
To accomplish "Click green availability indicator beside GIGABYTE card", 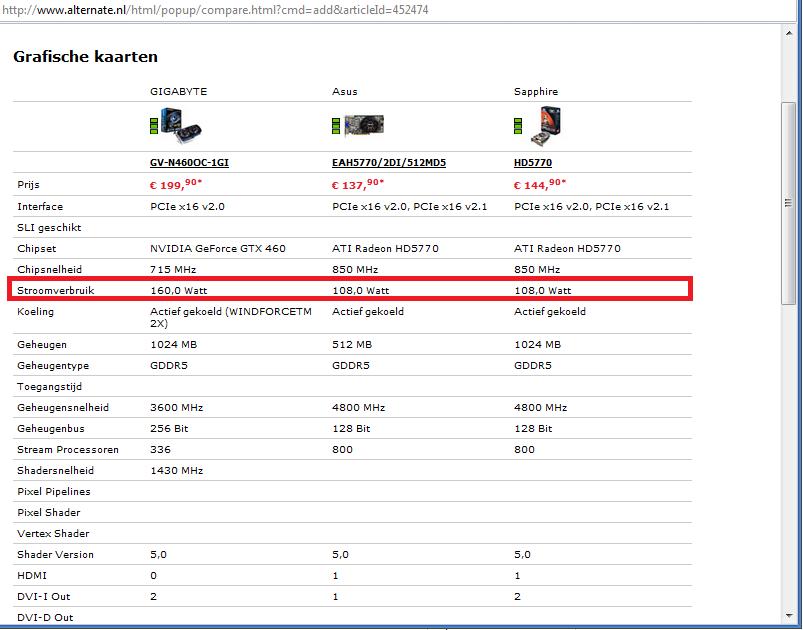I will tap(154, 126).
